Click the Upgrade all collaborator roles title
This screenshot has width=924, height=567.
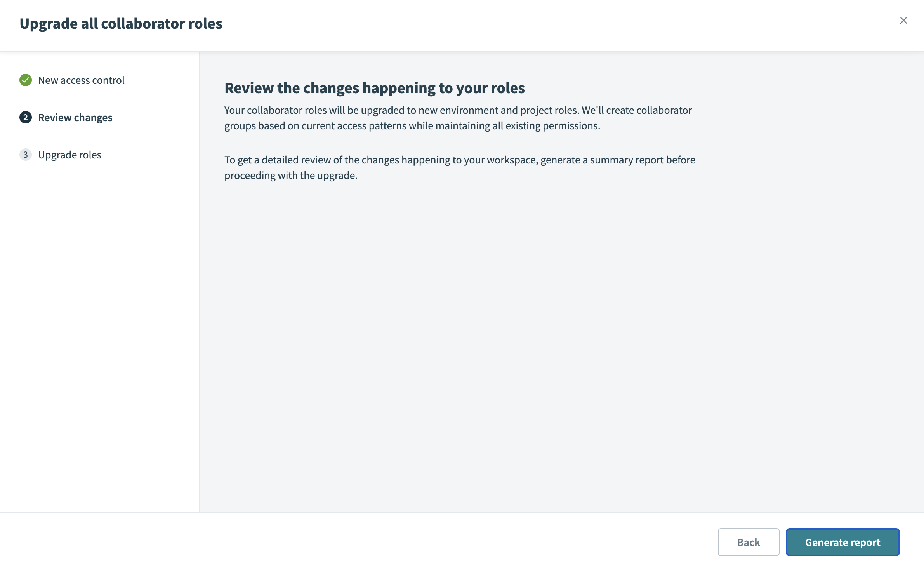121,23
